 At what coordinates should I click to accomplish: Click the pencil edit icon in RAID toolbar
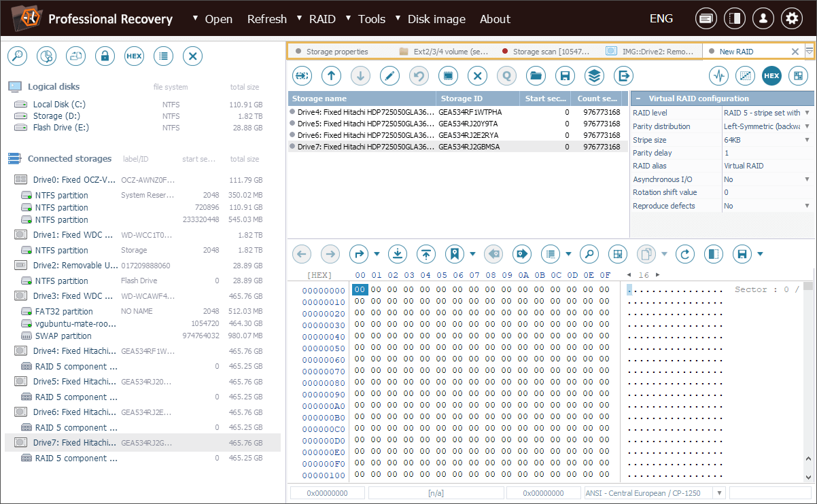(x=389, y=75)
